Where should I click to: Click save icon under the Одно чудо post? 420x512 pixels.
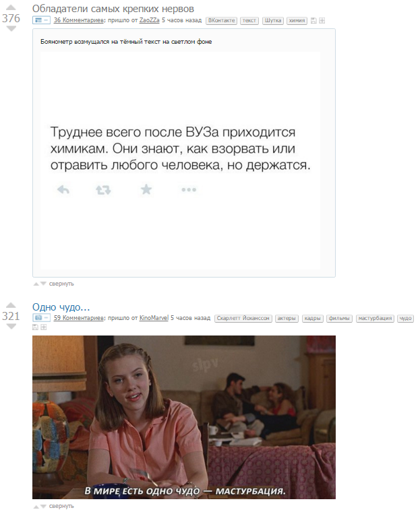coord(35,327)
